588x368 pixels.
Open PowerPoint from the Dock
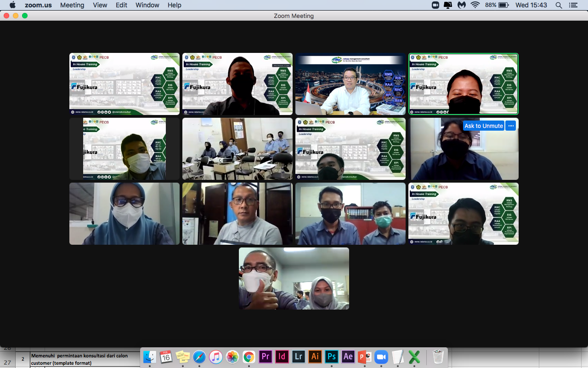click(x=364, y=357)
